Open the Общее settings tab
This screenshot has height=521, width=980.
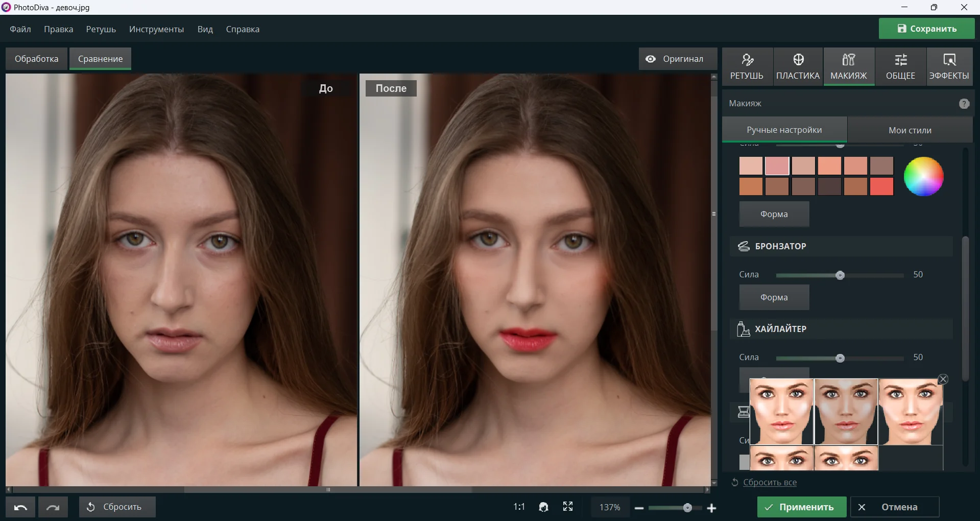click(x=900, y=66)
